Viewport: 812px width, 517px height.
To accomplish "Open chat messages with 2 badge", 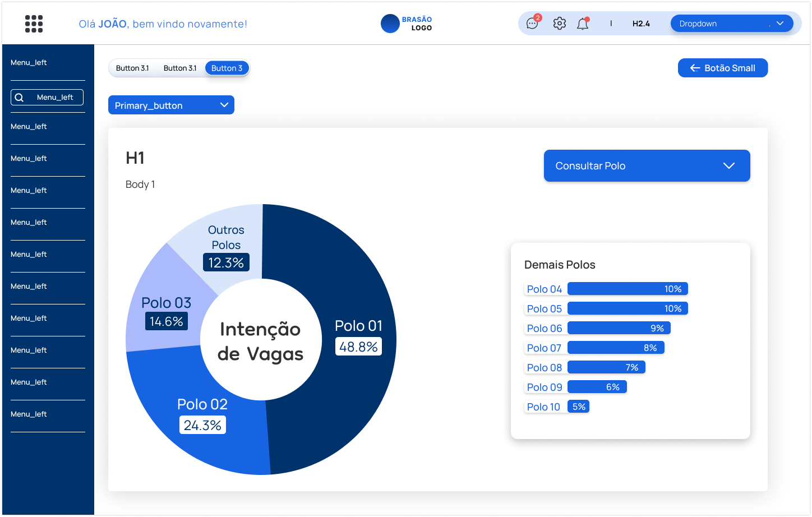I will (532, 24).
